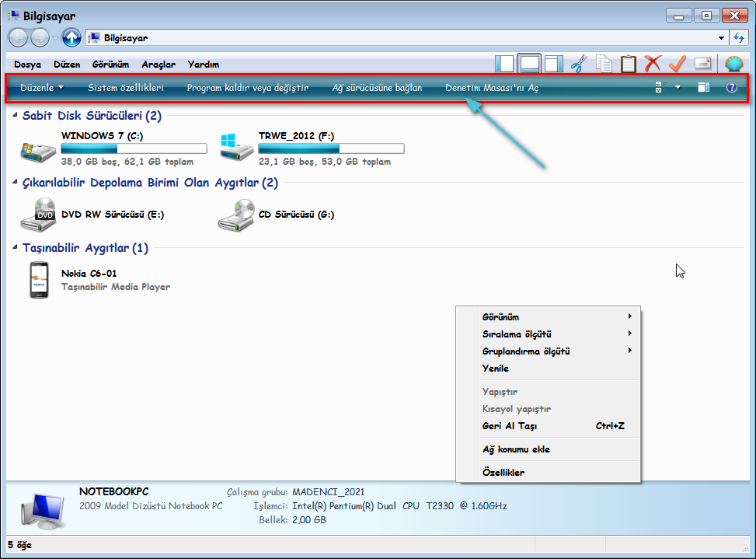The height and width of the screenshot is (559, 756).
Task: Click the Bilgisayar title bar icon
Action: pos(13,16)
